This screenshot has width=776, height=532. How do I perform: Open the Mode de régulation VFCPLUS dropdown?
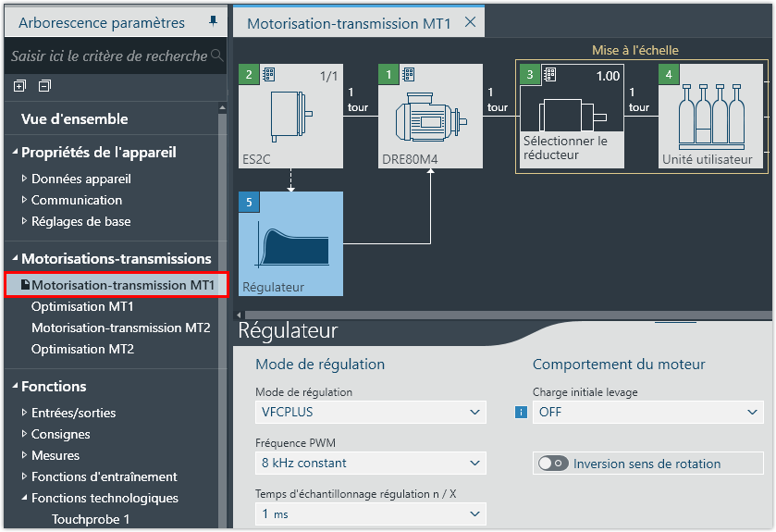[370, 412]
